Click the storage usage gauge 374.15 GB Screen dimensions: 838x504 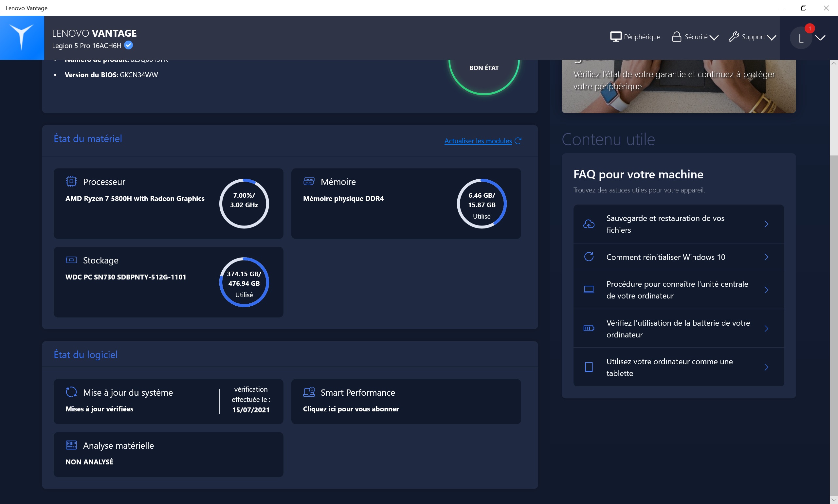point(244,282)
